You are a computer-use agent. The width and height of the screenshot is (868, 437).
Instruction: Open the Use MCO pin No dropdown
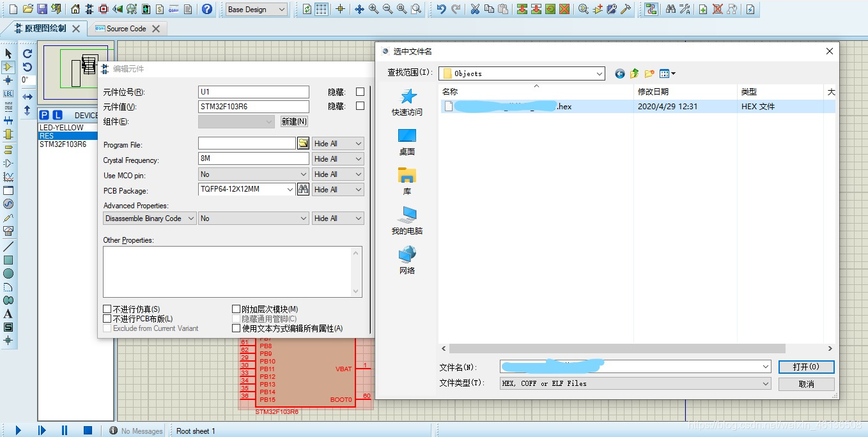(254, 174)
